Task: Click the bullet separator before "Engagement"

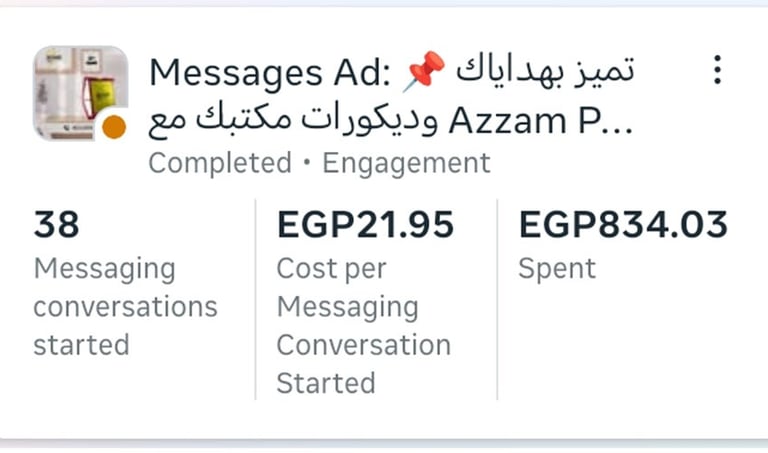Action: tap(307, 163)
